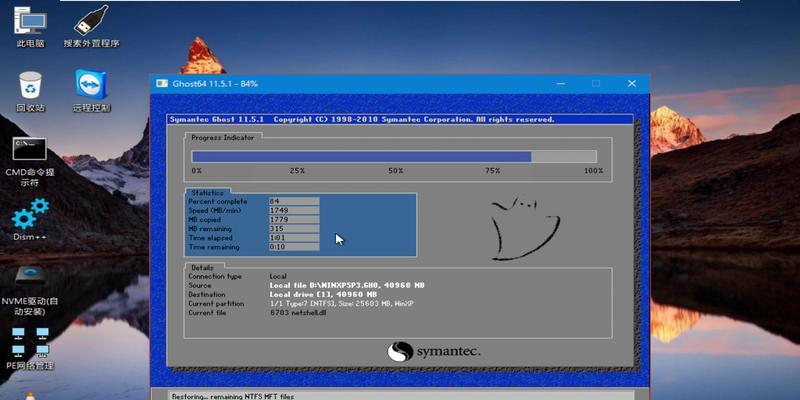The image size is (800, 400).
Task: Launch the Dism++ gears icon
Action: pyautogui.click(x=30, y=219)
